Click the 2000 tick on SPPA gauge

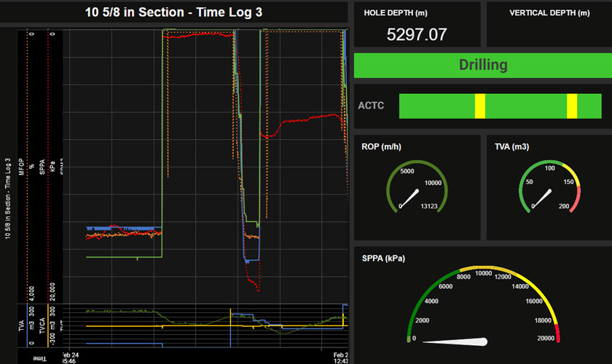[x=422, y=320]
